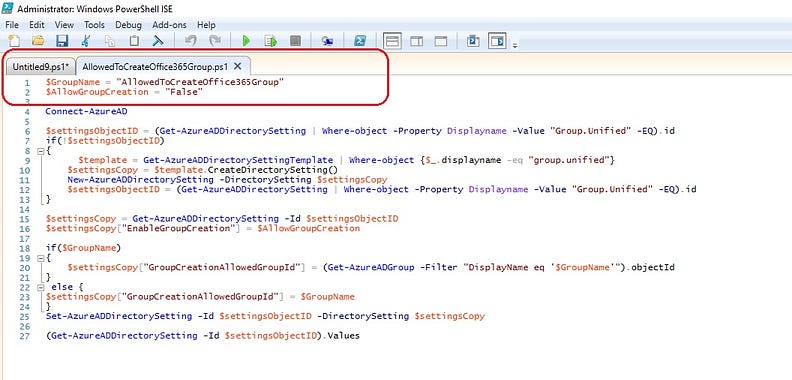Run the script with green play icon
This screenshot has width=792, height=380.
[246, 41]
